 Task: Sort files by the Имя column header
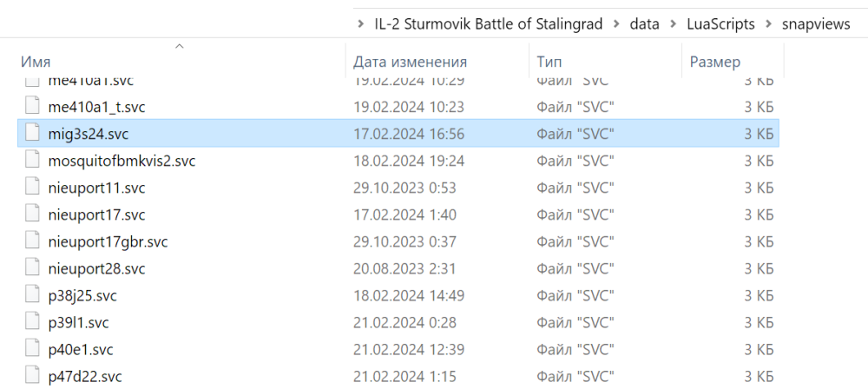coord(36,62)
